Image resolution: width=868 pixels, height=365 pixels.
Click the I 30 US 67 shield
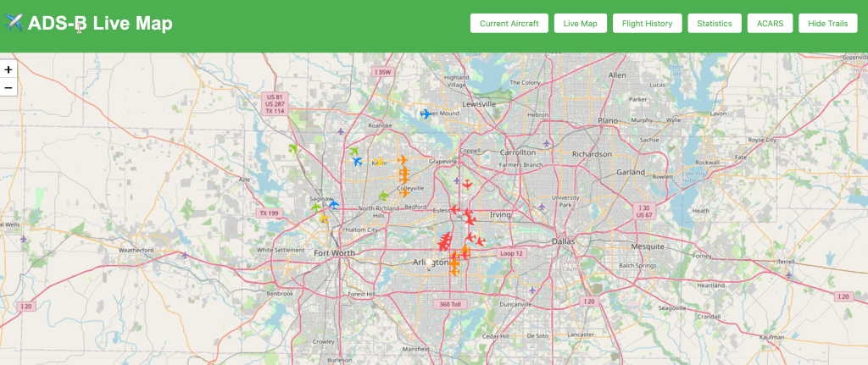pos(644,211)
